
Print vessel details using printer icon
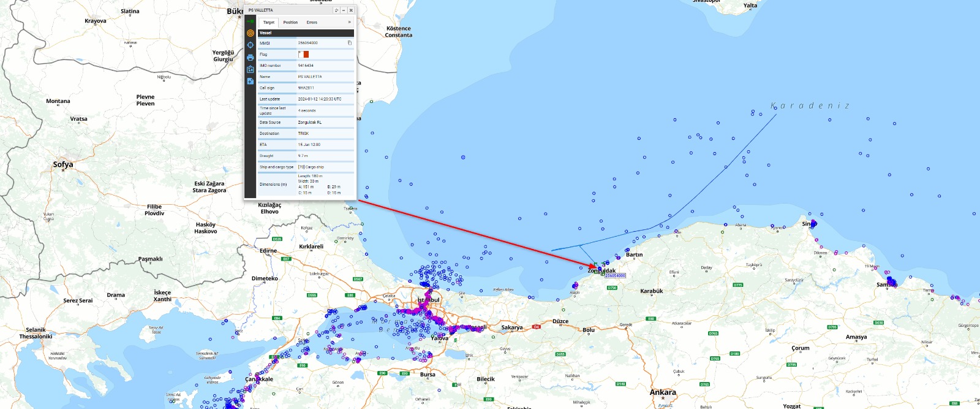pos(250,57)
